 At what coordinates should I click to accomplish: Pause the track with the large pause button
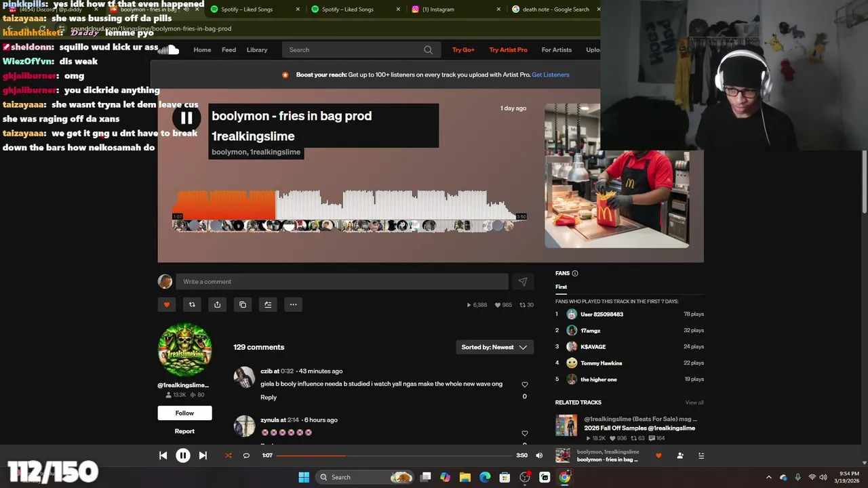186,118
